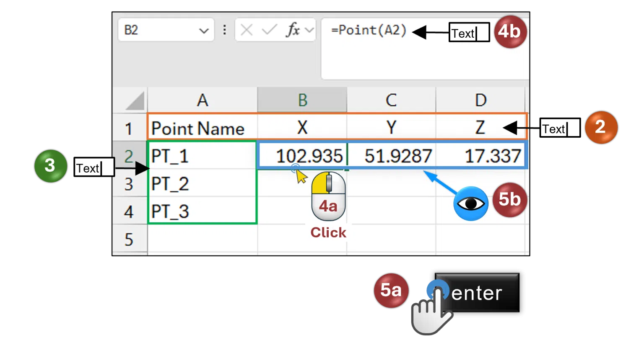The height and width of the screenshot is (345, 644).
Task: Toggle the blue eye visibility icon near 5b
Action: pyautogui.click(x=470, y=203)
